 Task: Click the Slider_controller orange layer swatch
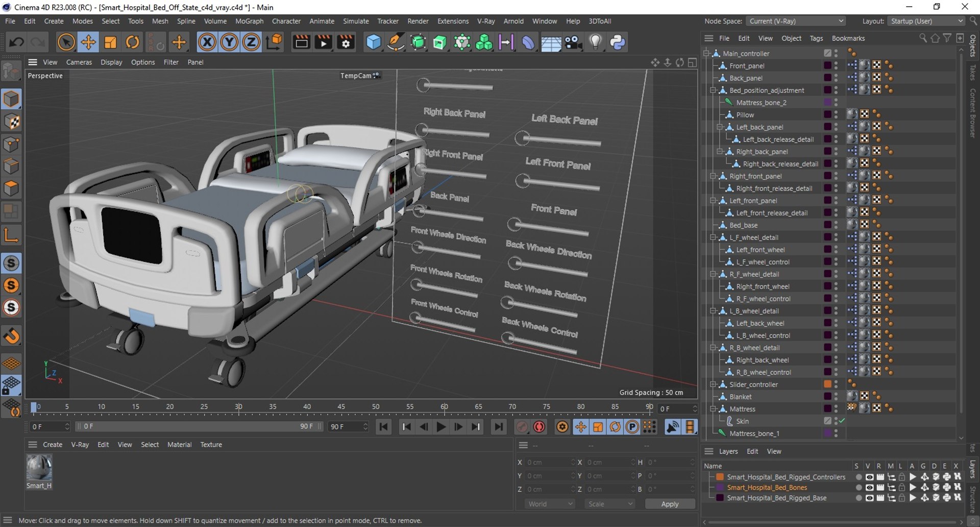click(827, 385)
